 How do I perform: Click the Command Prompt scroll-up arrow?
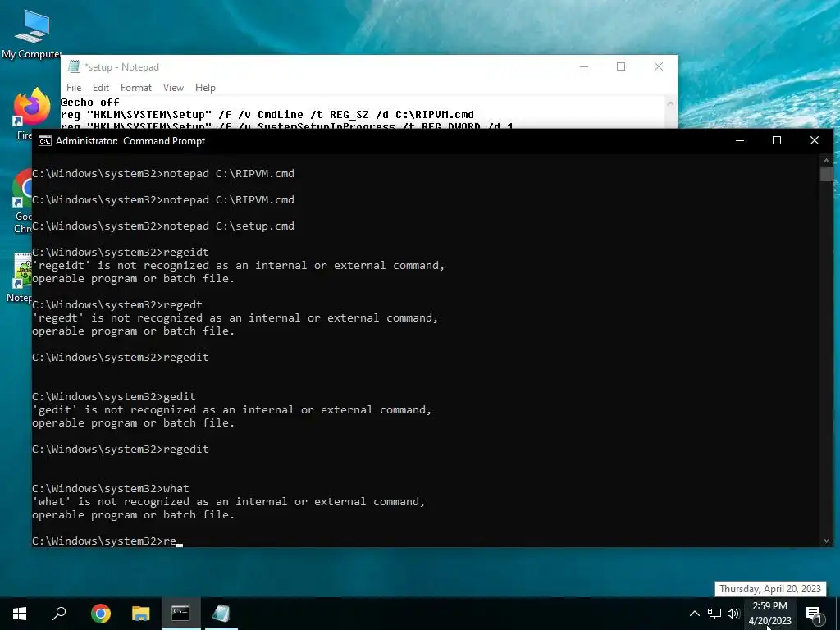(826, 161)
